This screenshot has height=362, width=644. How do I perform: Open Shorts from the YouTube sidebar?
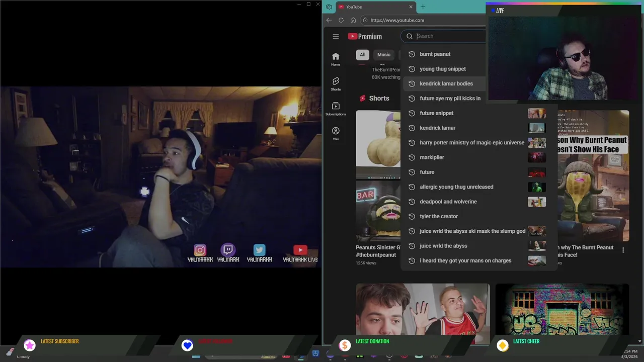coord(336,84)
